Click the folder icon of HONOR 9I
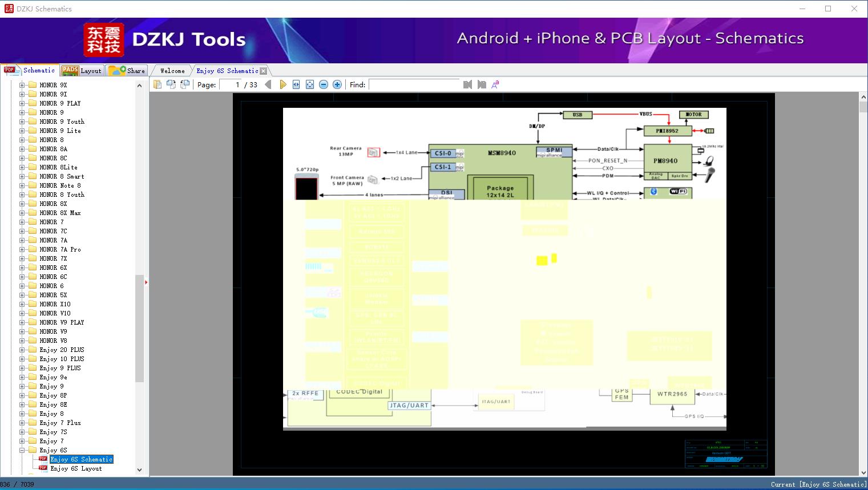Image resolution: width=868 pixels, height=490 pixels. coord(33,94)
